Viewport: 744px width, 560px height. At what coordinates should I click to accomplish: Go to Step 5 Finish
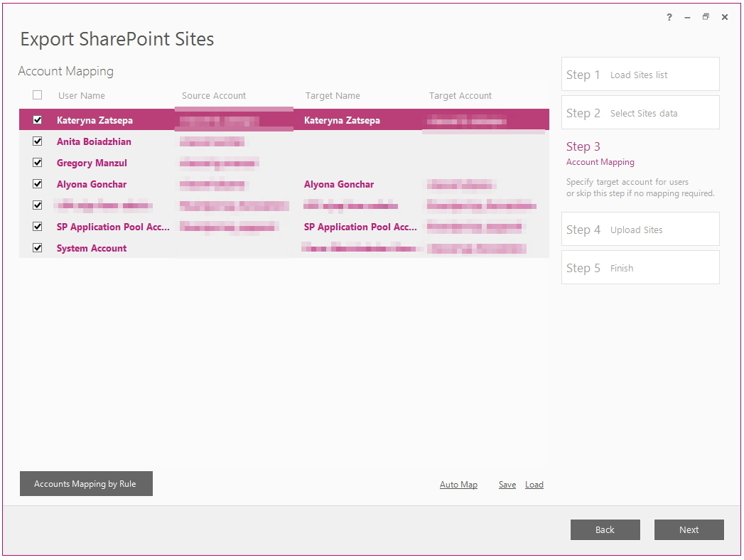pyautogui.click(x=640, y=268)
